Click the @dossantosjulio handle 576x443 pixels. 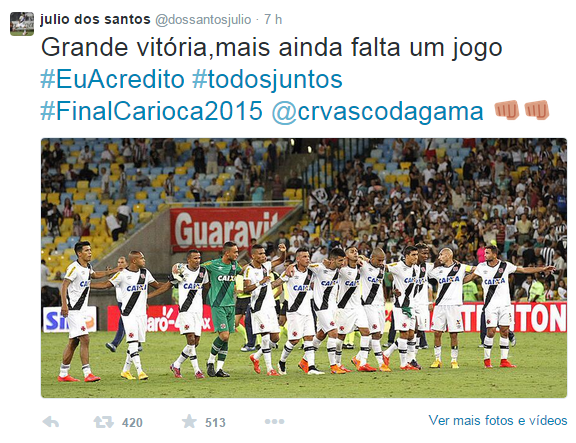coord(203,20)
